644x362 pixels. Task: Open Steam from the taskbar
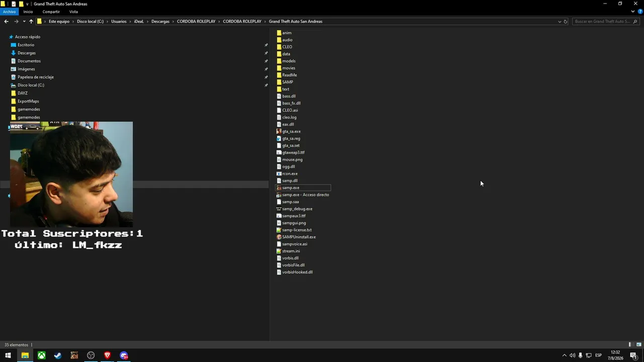tap(58, 355)
